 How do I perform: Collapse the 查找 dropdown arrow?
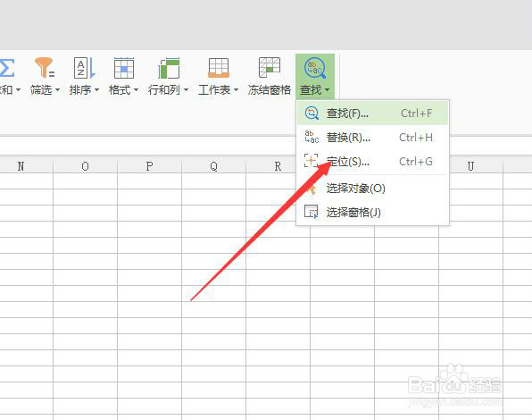(x=327, y=90)
